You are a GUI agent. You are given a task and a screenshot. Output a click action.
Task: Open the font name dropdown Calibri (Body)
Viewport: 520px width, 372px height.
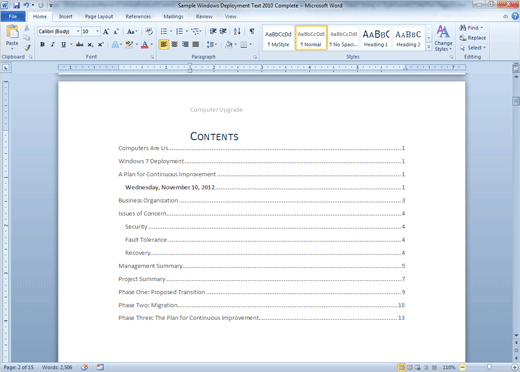coord(78,31)
